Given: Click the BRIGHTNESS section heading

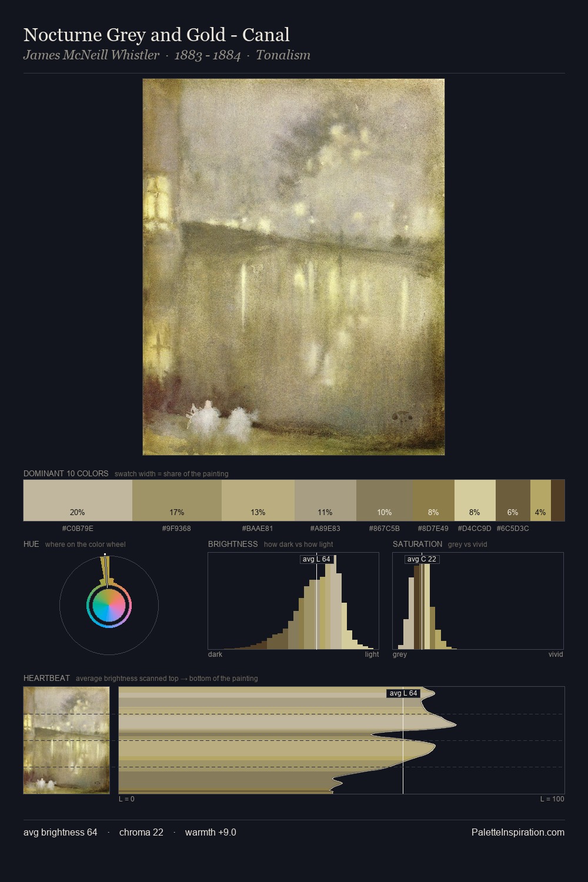Looking at the screenshot, I should [233, 544].
